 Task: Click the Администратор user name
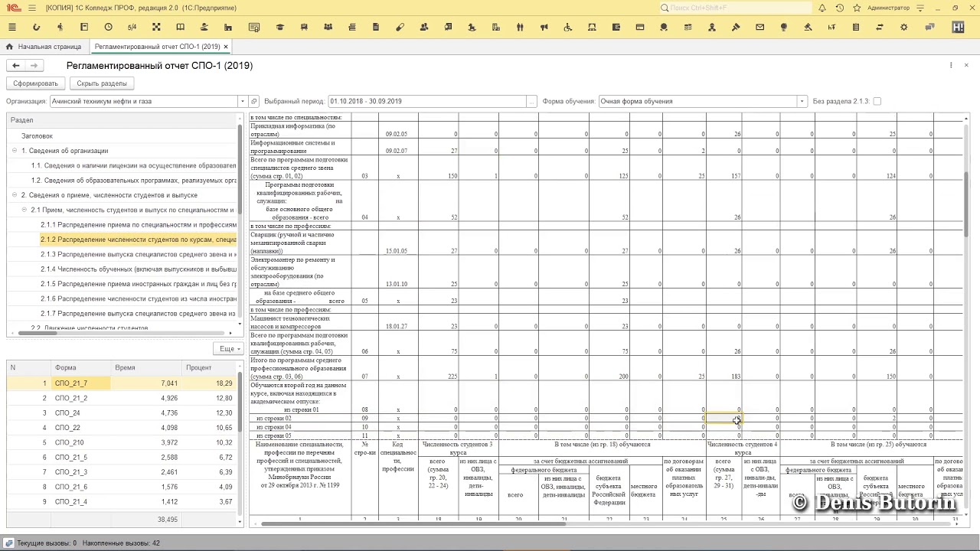click(x=889, y=8)
